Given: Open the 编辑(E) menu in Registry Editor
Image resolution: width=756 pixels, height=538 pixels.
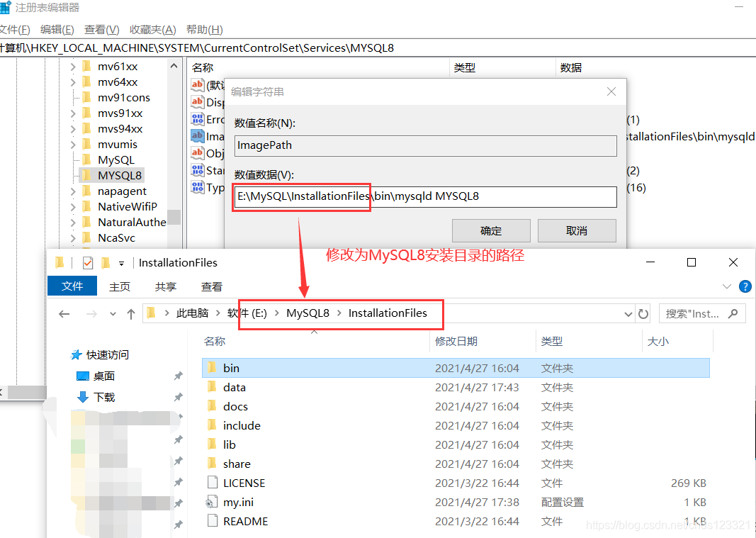Looking at the screenshot, I should [x=57, y=30].
